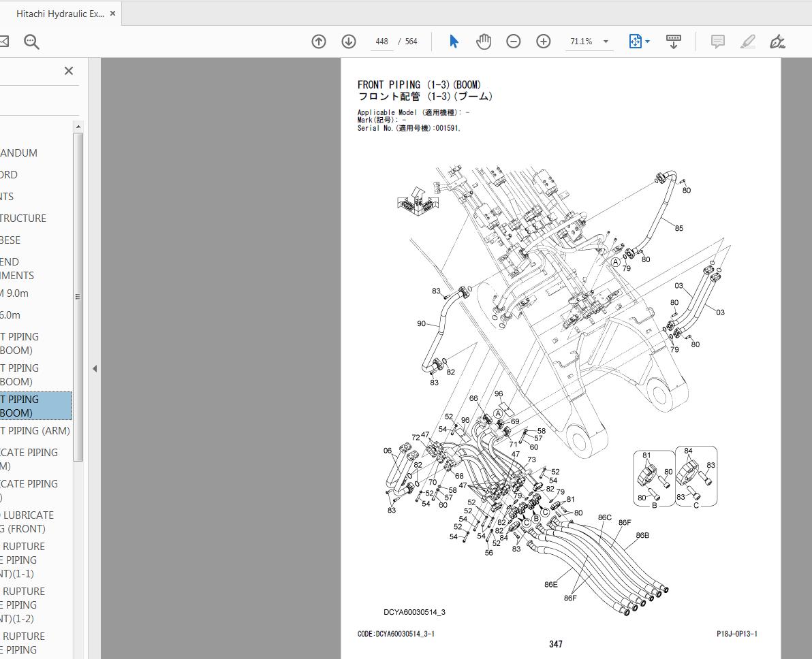Click the page number 347 footer
Image resolution: width=812 pixels, height=659 pixels.
coord(556,645)
